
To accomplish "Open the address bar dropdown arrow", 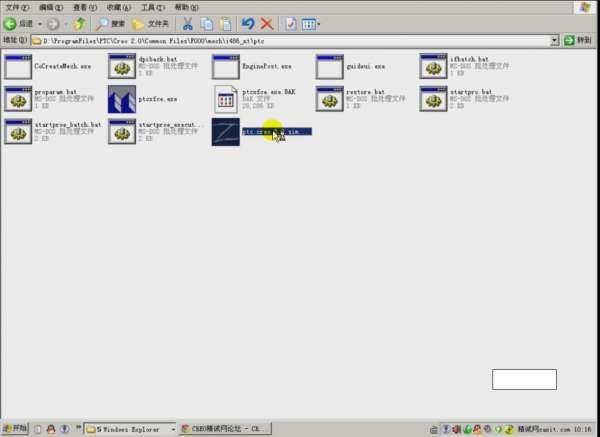I will [x=554, y=40].
